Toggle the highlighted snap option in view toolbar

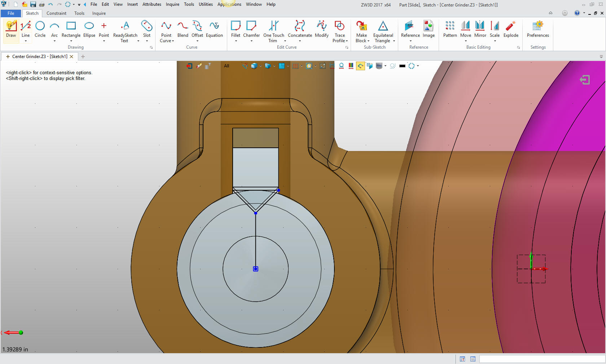click(x=360, y=66)
